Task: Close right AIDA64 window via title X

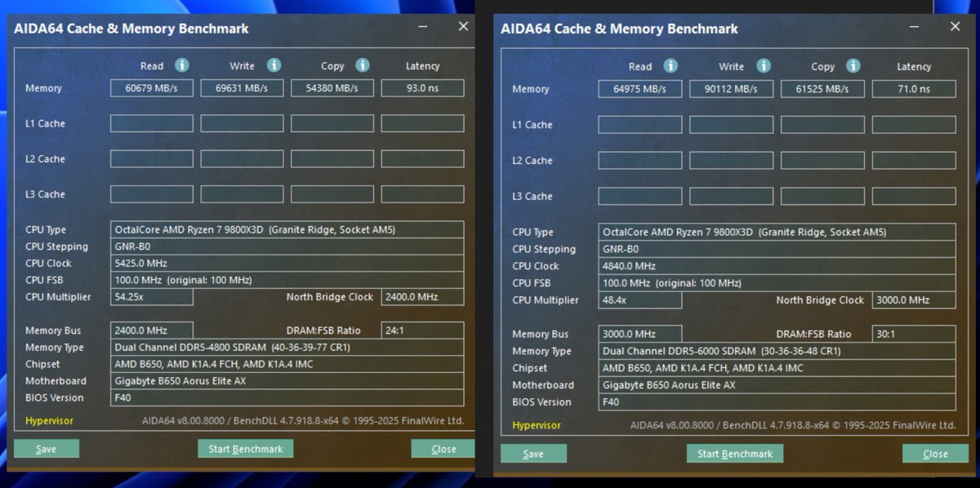Action: [956, 28]
